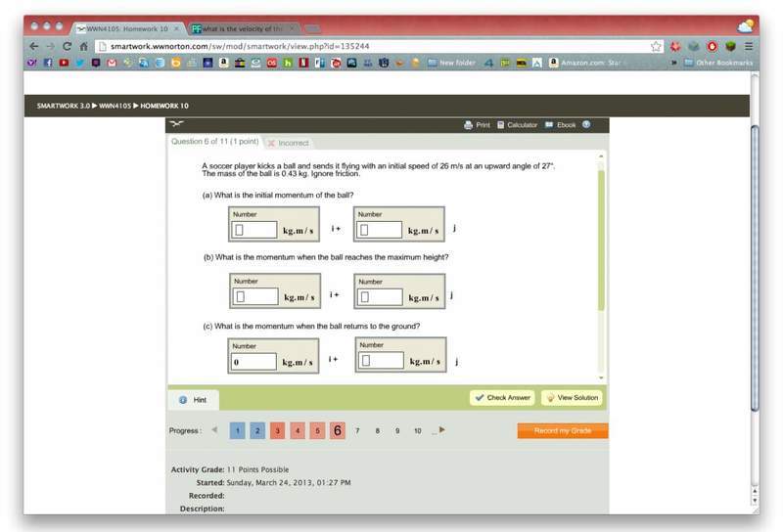Switch to WWN4105 Homework 10 tab
The width and height of the screenshot is (783, 532).
126,29
